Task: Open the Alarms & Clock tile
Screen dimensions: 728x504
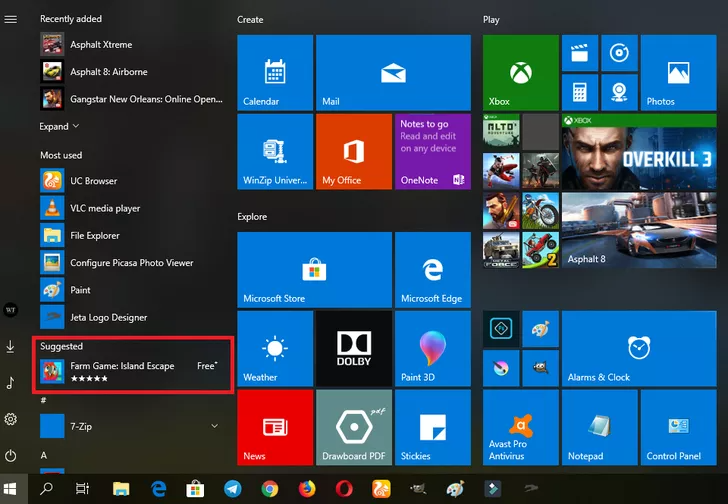Action: [639, 349]
